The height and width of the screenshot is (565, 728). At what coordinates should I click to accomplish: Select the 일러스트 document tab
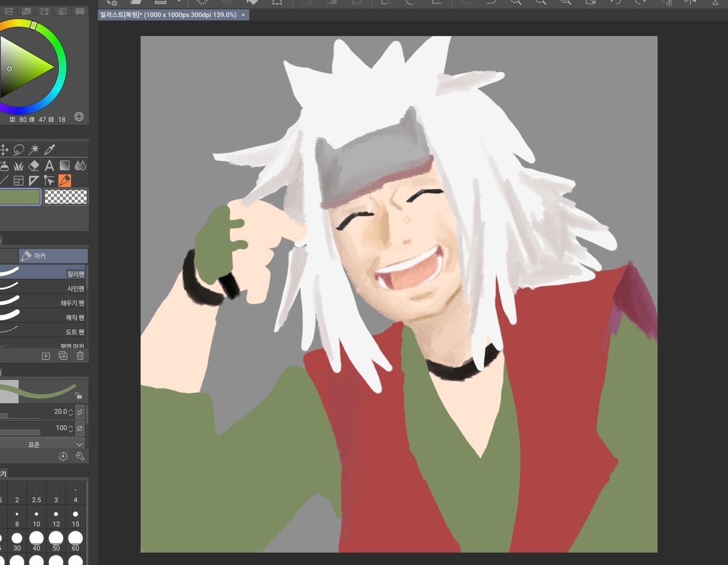pyautogui.click(x=173, y=15)
